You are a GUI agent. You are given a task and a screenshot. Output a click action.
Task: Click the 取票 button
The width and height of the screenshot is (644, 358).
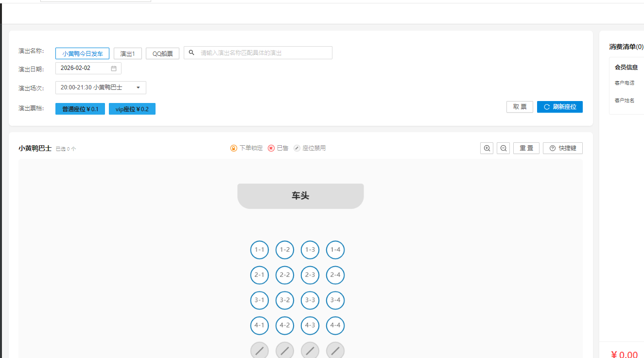[520, 107]
